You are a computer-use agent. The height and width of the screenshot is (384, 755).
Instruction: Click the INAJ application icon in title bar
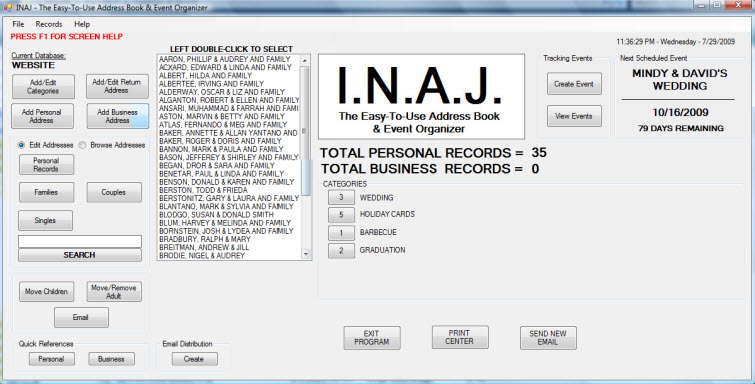(x=8, y=8)
